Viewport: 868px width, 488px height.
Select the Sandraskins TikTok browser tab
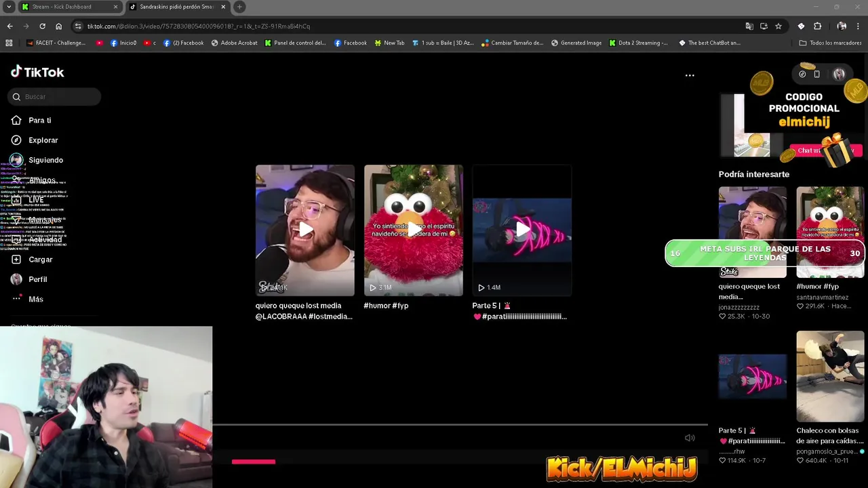(x=176, y=7)
